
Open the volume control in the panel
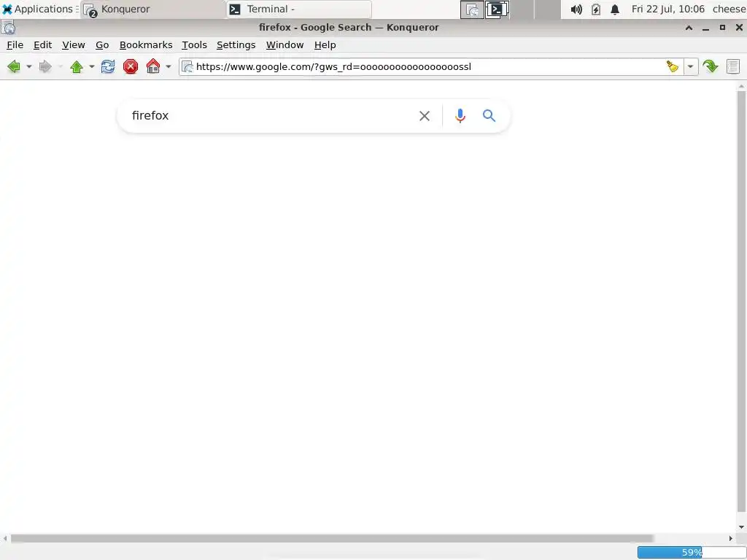576,9
